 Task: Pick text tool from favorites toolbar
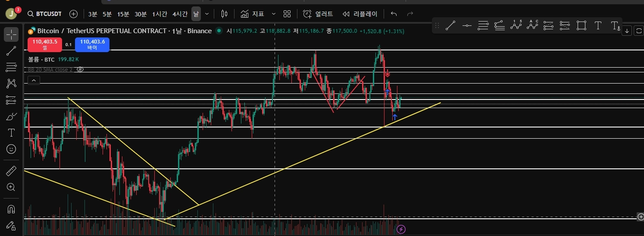(x=598, y=25)
